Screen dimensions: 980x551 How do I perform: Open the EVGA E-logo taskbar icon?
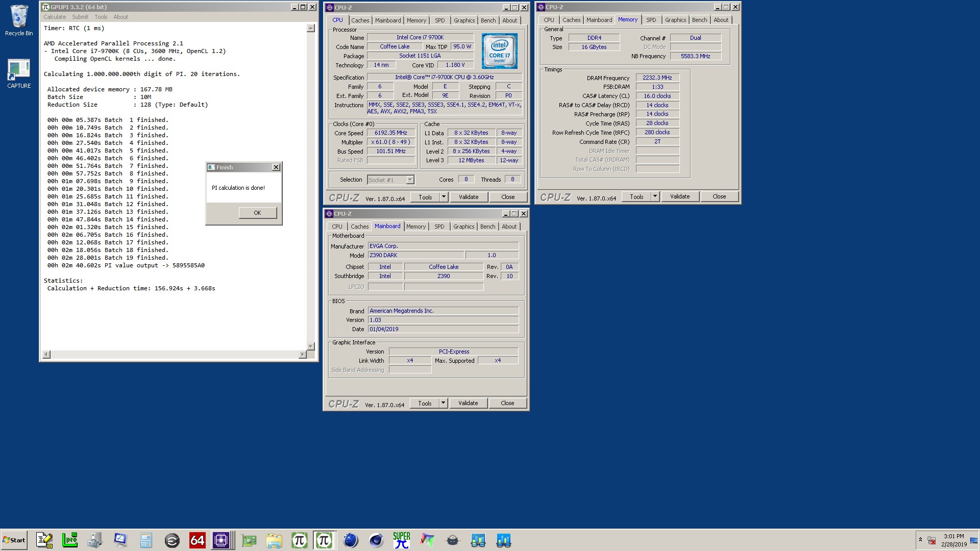(172, 540)
